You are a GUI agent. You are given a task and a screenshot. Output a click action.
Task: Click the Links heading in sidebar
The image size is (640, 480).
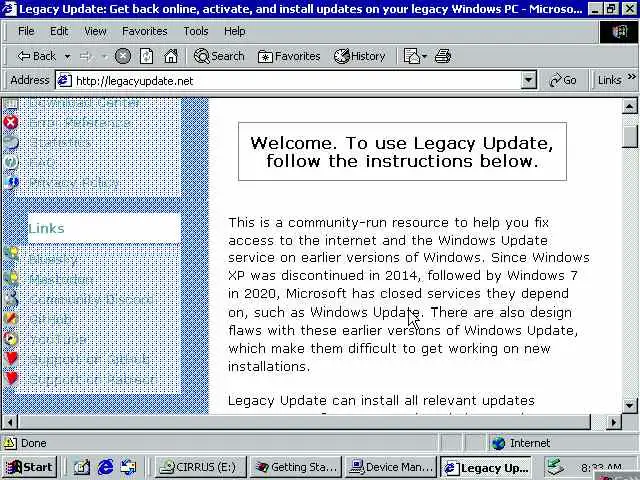point(47,228)
